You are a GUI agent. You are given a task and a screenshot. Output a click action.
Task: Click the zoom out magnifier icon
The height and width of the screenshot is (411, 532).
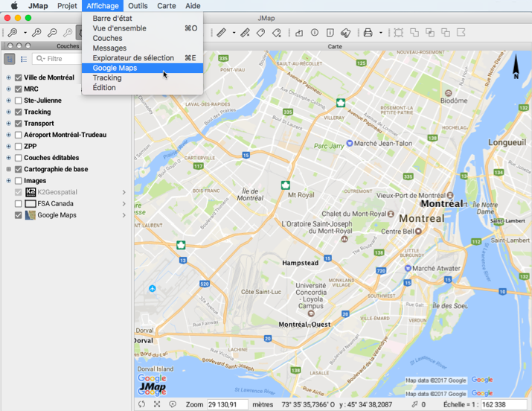pos(52,33)
